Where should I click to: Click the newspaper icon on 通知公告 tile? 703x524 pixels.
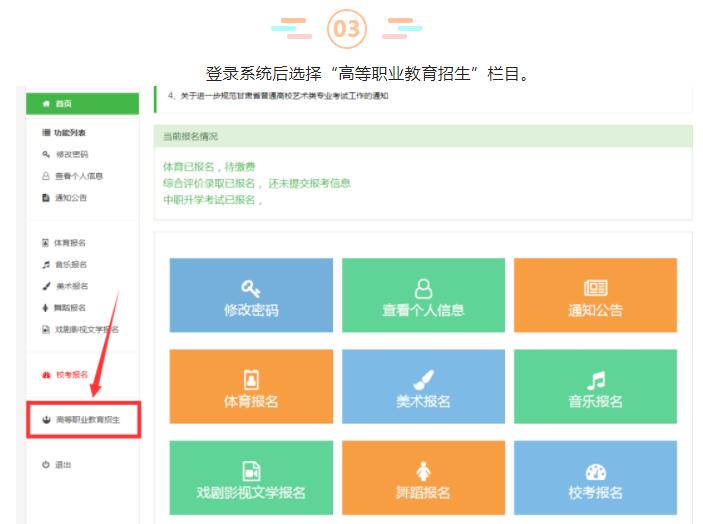(595, 288)
